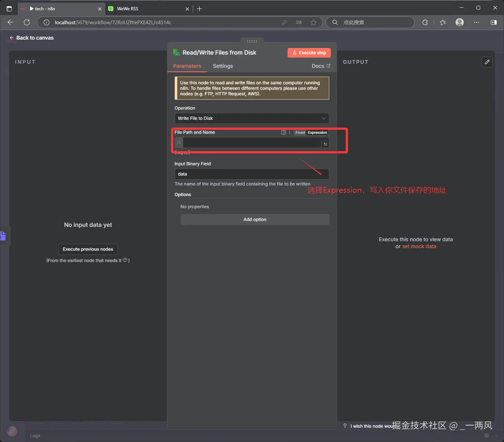
Task: Click the browser search box
Action: [x=370, y=22]
